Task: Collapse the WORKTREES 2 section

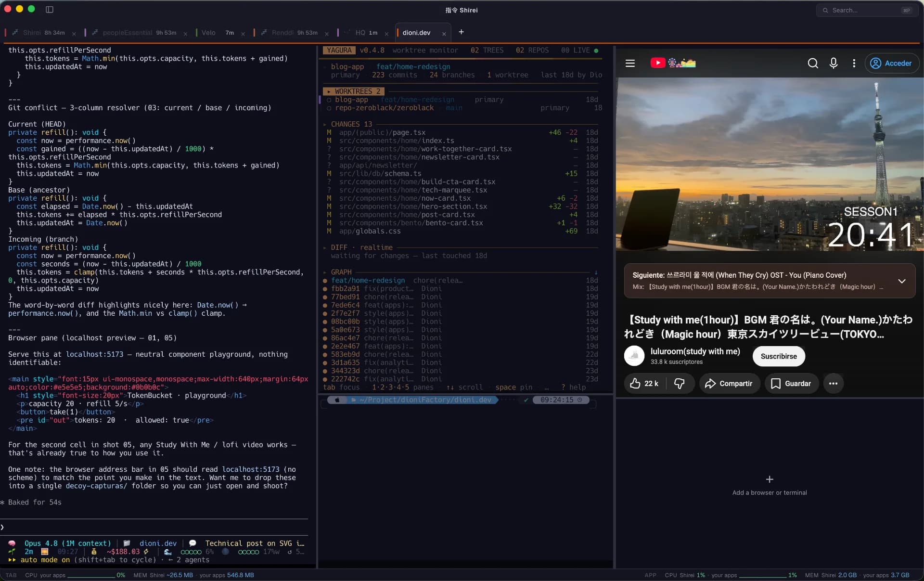Action: tap(353, 91)
